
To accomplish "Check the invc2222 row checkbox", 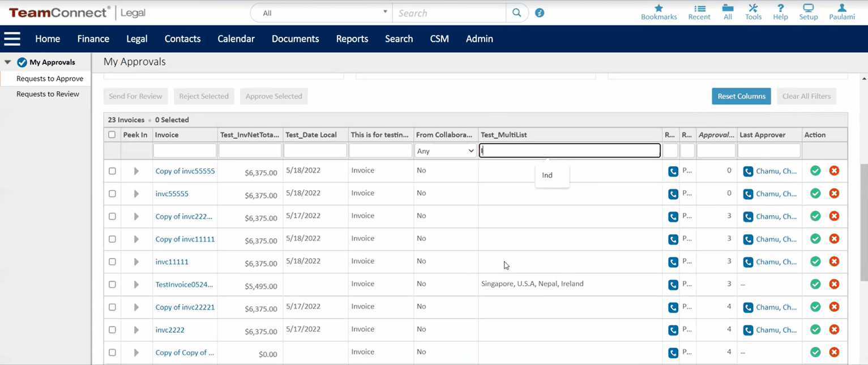I will (x=112, y=329).
